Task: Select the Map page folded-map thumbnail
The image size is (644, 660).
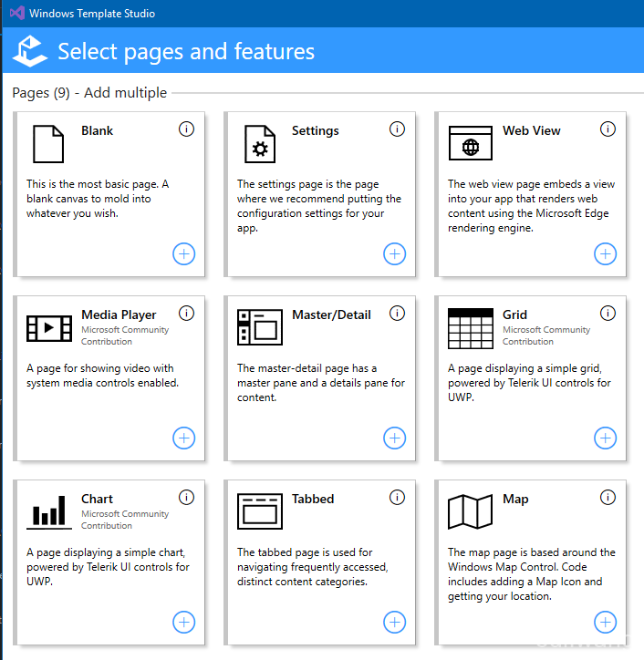Action: click(471, 511)
